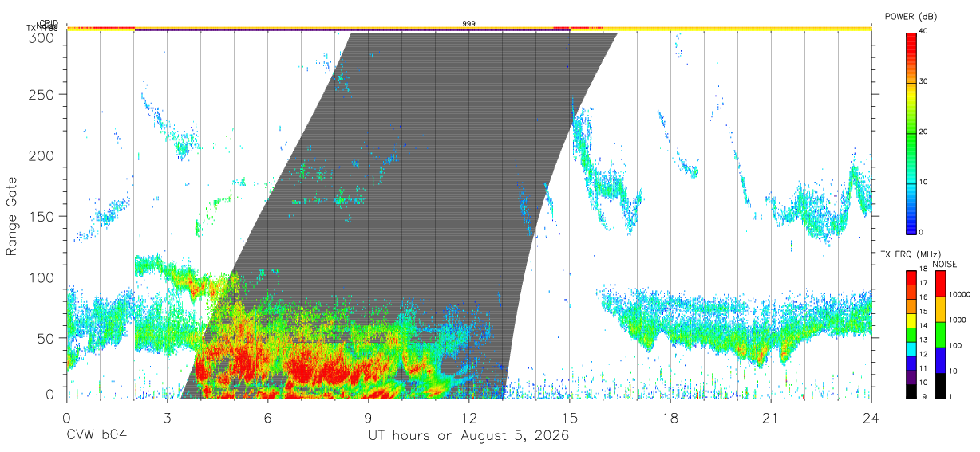Image resolution: width=980 pixels, height=452 pixels.
Task: Click the 24 tick on UT hours axis
Action: [x=871, y=417]
